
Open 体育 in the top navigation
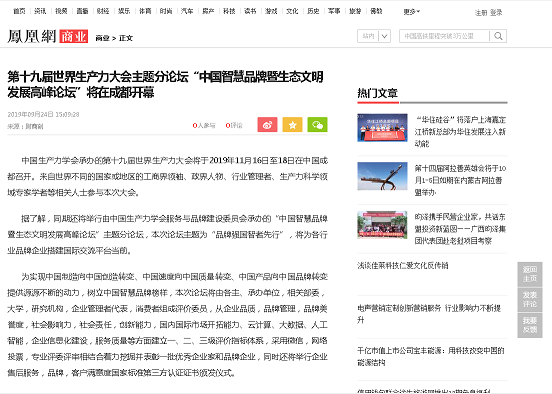[145, 11]
